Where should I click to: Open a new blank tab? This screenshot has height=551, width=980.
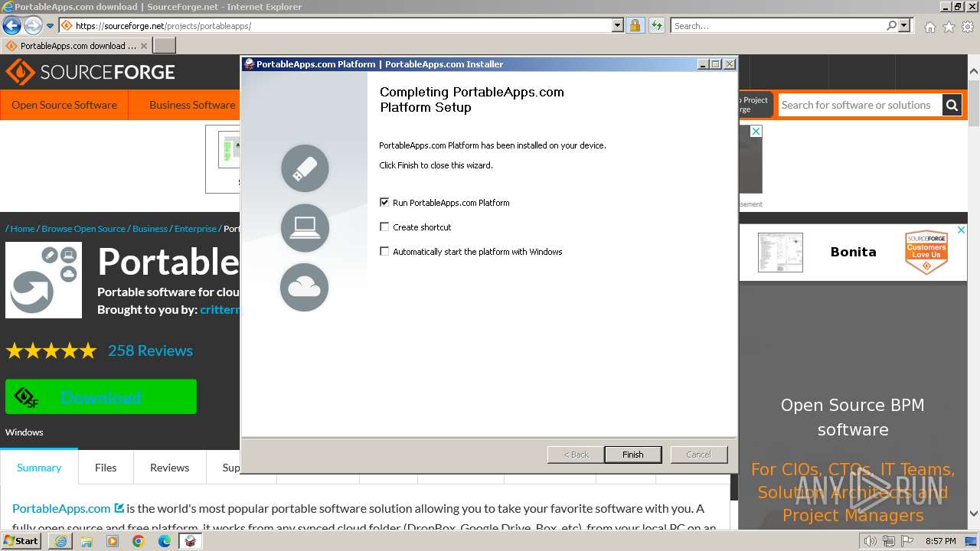tap(165, 45)
